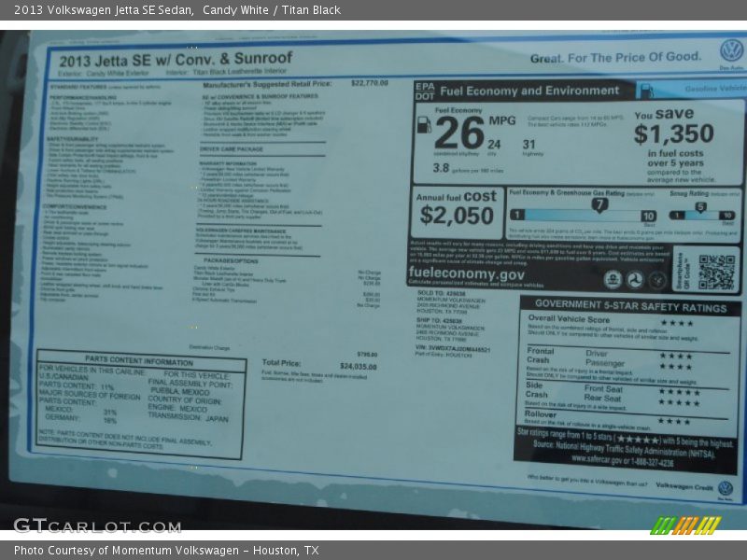This screenshot has width=747, height=560.
Task: Click the greenhouse gas rating scale end 10
Action: pos(648,216)
